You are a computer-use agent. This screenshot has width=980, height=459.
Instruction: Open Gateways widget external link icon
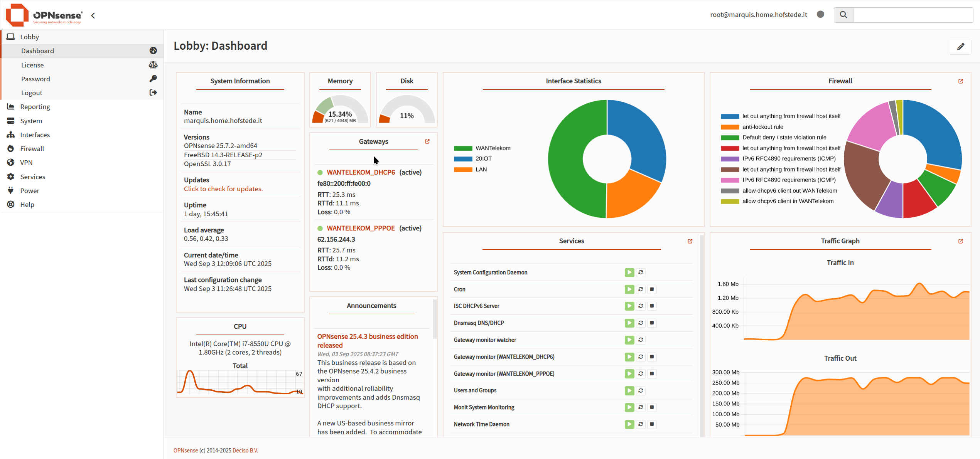pos(427,141)
